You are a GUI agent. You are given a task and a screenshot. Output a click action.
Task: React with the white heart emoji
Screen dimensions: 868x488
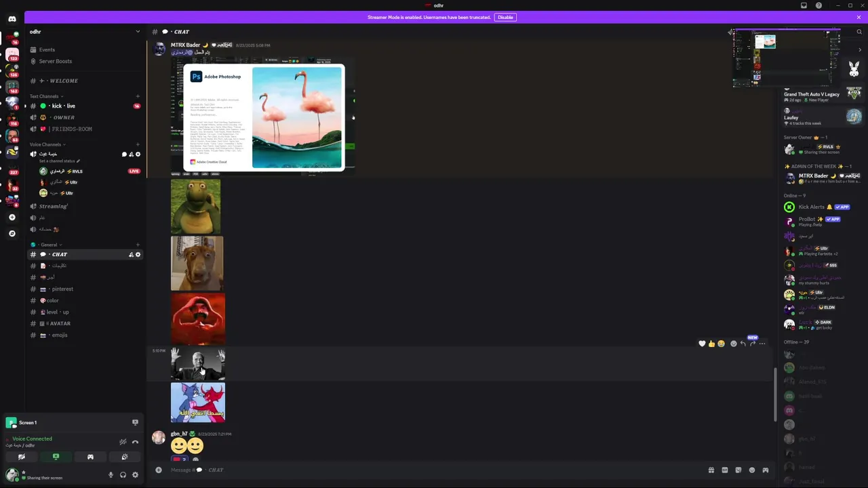pos(702,344)
